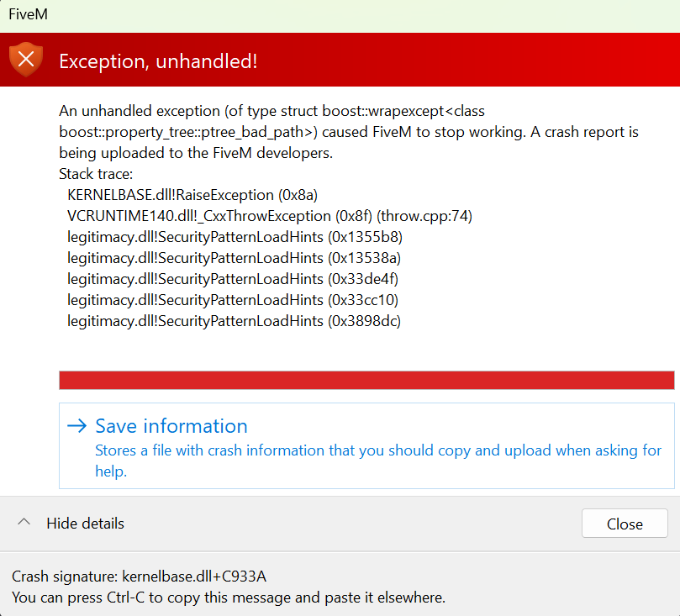The width and height of the screenshot is (680, 616).
Task: Click the legitimacy.dll line ending 0x3898dc
Action: coord(235,321)
